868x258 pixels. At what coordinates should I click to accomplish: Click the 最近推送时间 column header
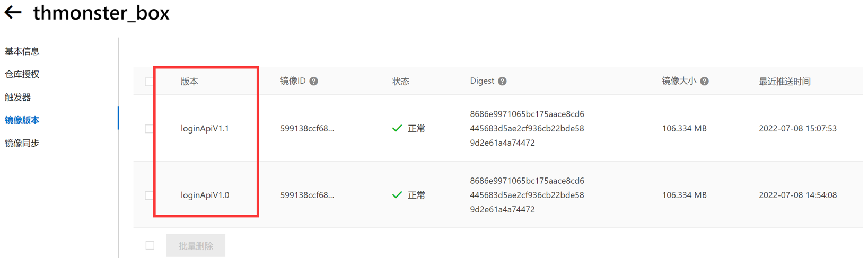784,81
